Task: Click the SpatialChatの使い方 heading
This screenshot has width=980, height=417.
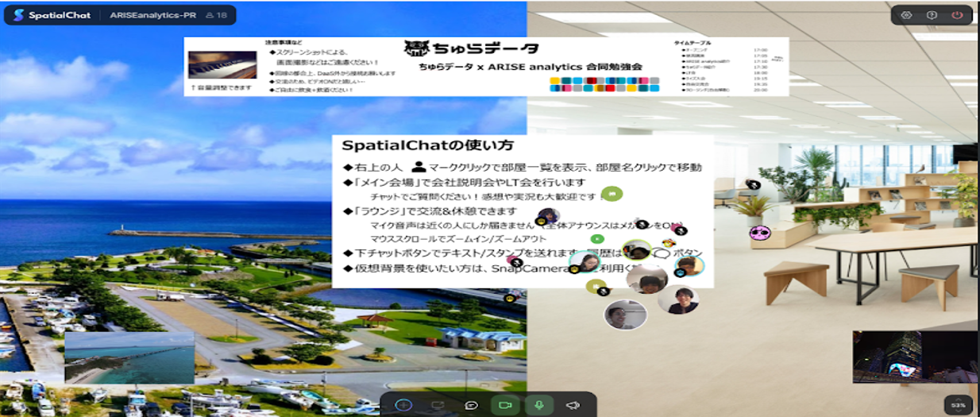Action: 427,146
